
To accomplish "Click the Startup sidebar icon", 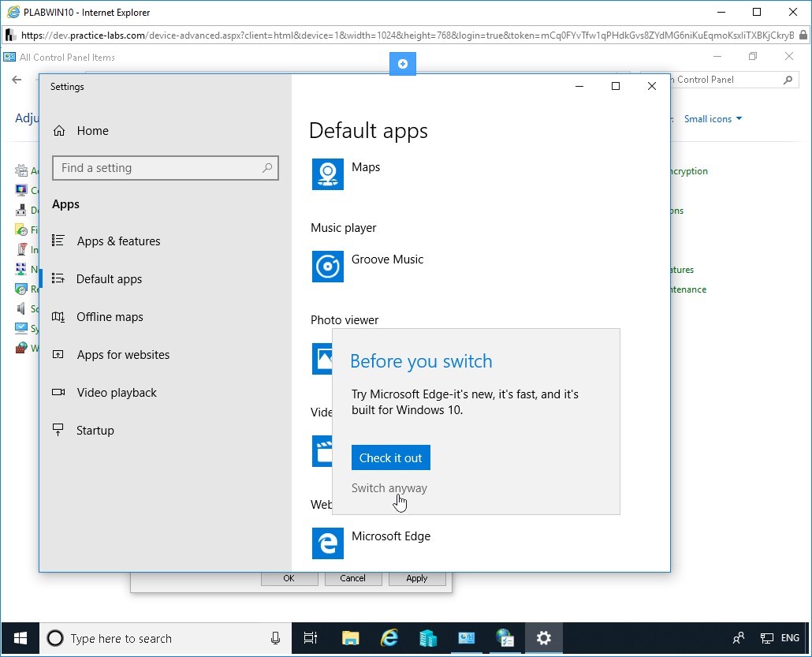I will coord(58,430).
